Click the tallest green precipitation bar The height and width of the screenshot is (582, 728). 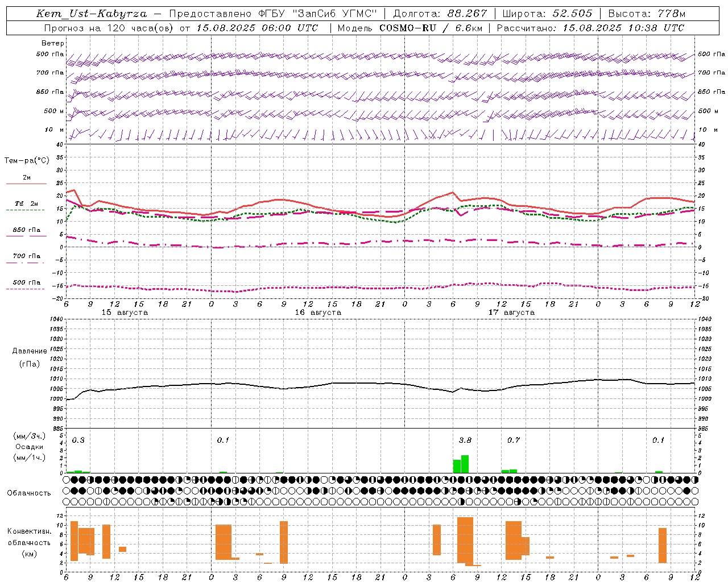[465, 464]
